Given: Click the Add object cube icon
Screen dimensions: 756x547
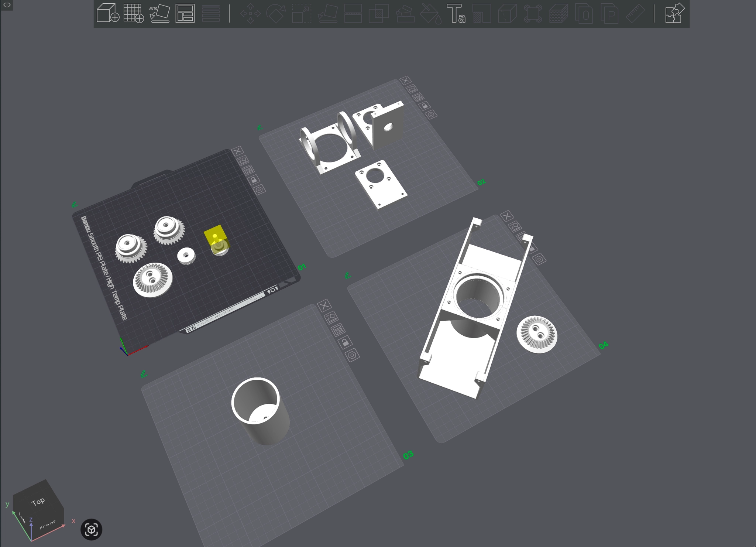Looking at the screenshot, I should point(107,14).
